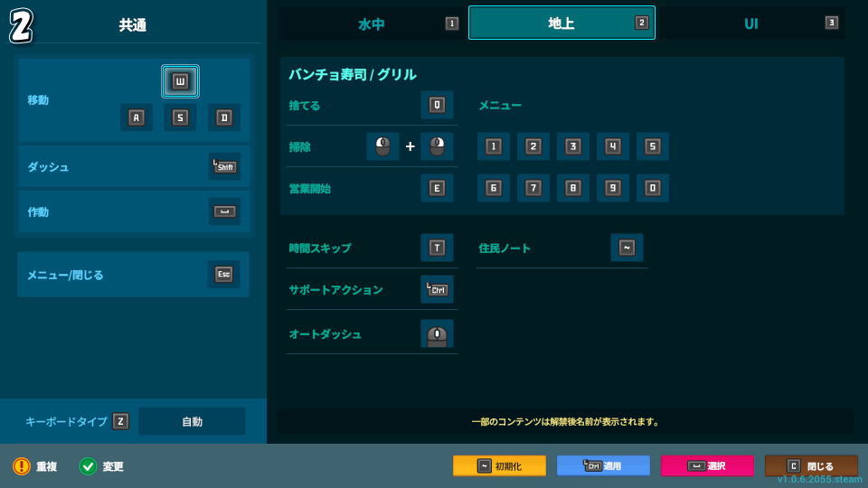Click the 掃除 label
The image size is (868, 488).
tap(299, 147)
